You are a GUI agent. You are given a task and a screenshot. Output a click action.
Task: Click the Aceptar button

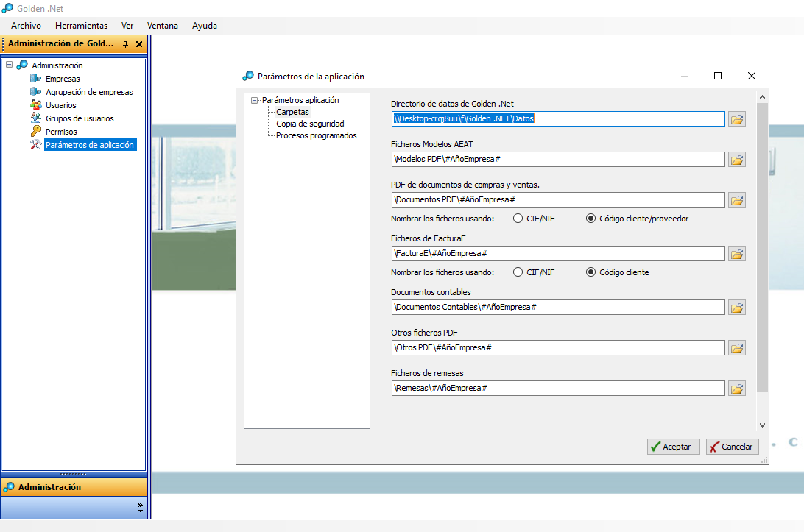(673, 447)
